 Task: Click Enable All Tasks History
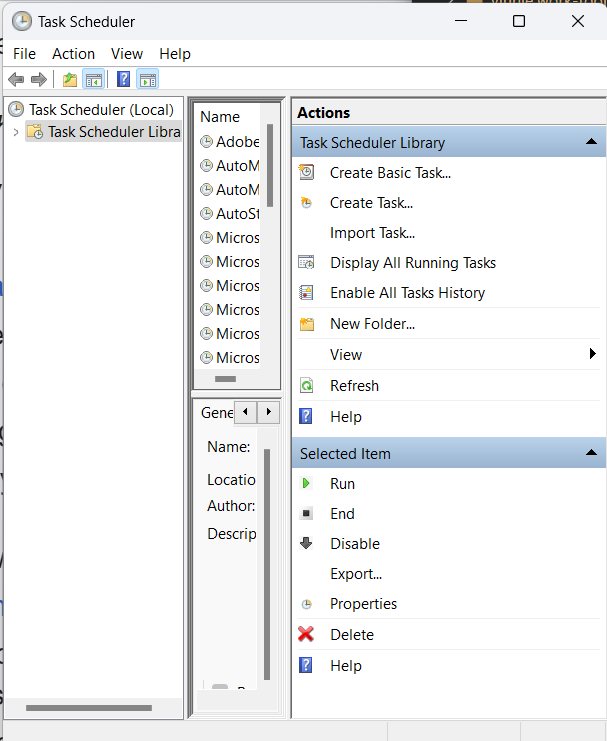(407, 293)
